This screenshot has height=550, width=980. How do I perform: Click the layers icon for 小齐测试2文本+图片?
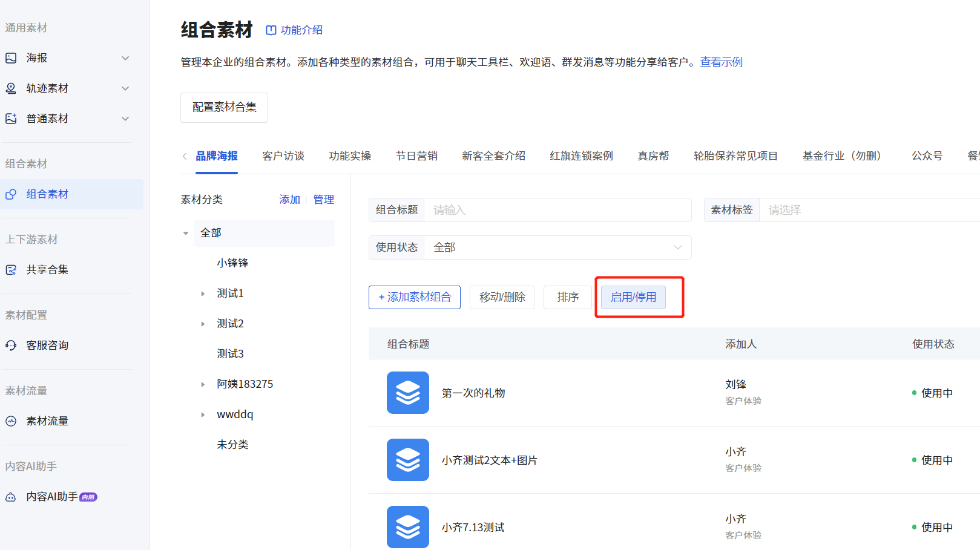[x=408, y=460]
